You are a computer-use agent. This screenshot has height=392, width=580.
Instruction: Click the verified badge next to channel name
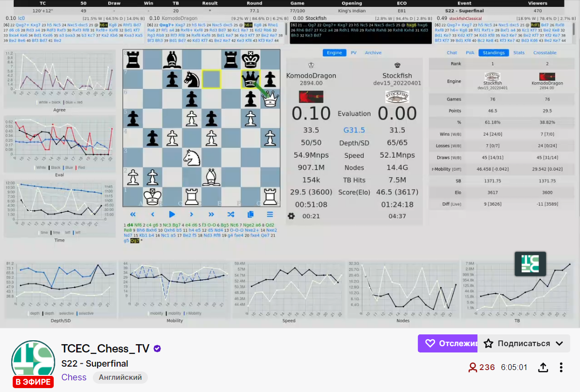[157, 349]
